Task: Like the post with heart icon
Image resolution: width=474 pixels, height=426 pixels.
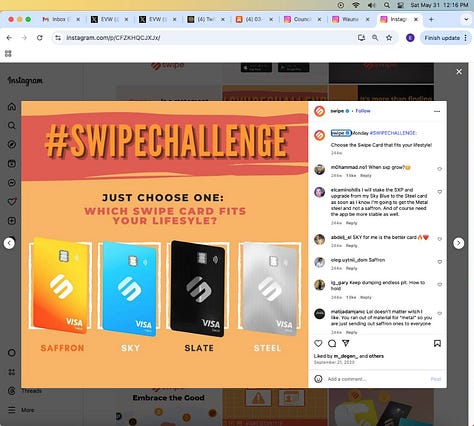Action: point(318,343)
